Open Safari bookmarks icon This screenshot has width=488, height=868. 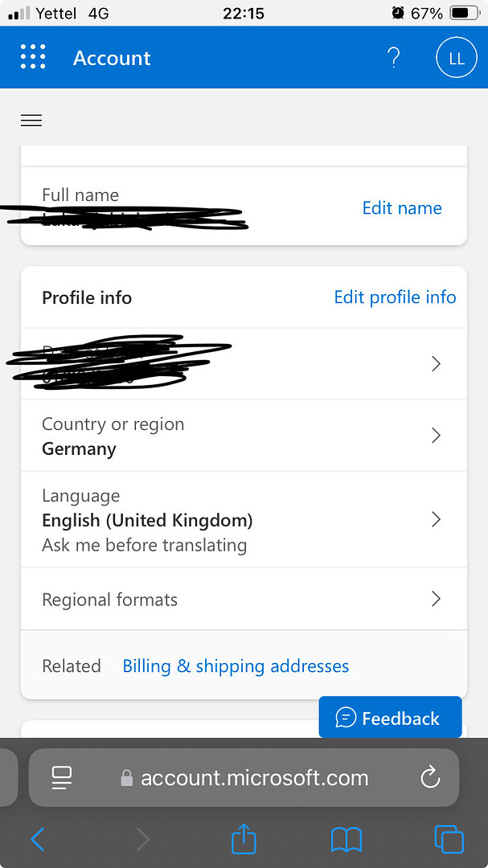pos(347,840)
